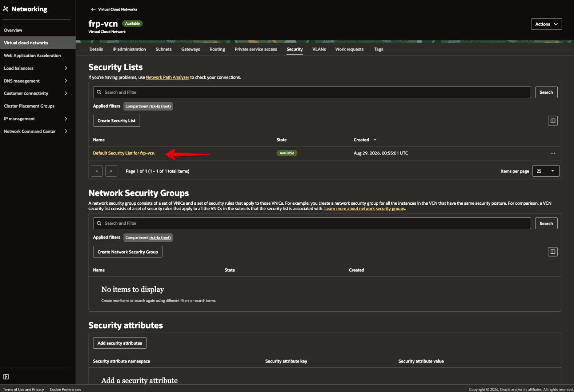574x392 pixels.
Task: Click the Available badge beside frp-vcn title
Action: [132, 23]
